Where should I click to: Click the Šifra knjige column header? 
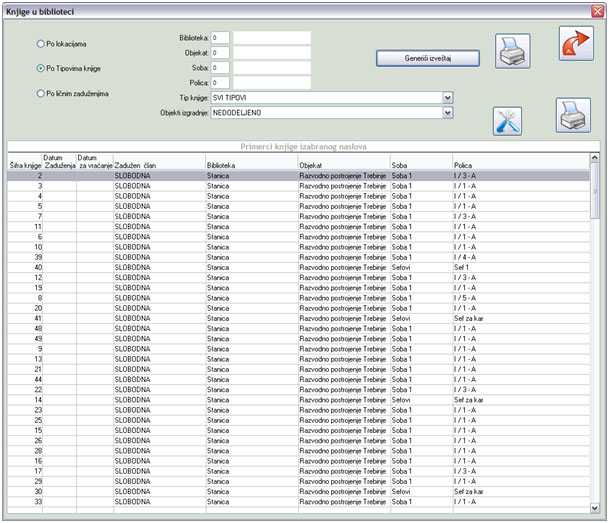point(24,163)
